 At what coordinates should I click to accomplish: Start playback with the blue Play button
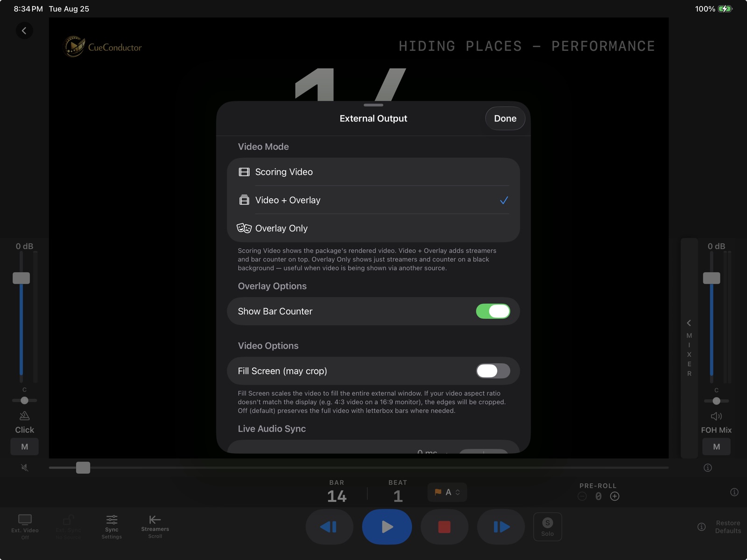tap(387, 527)
